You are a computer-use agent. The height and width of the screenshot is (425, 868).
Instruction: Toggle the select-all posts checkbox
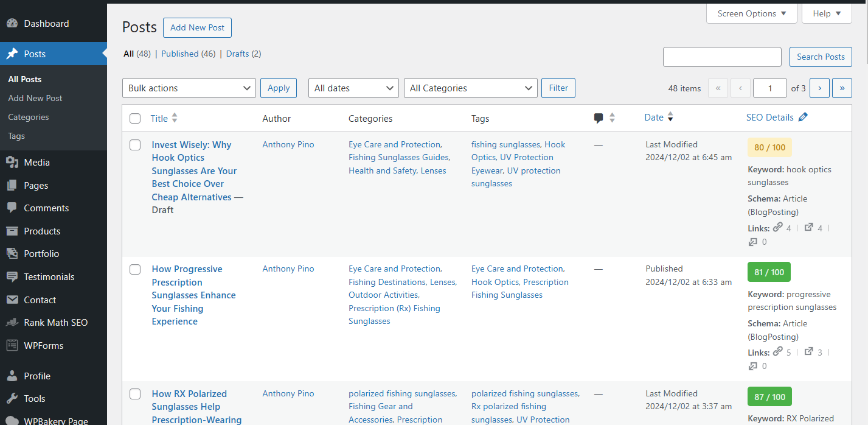click(x=135, y=119)
